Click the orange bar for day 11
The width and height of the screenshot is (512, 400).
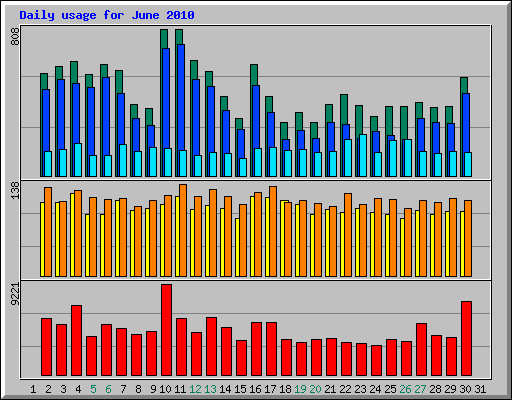point(183,230)
